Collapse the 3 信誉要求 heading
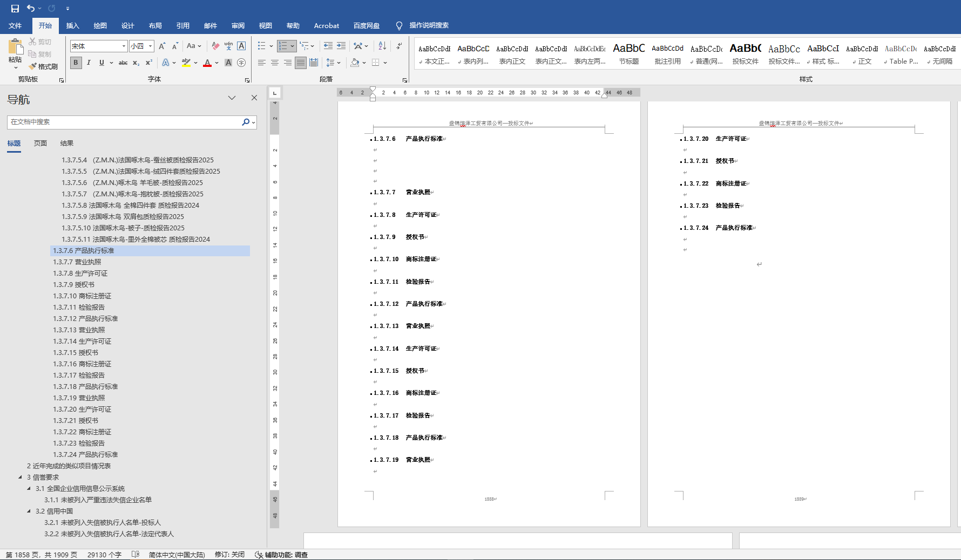This screenshot has height=560, width=961. (21, 477)
